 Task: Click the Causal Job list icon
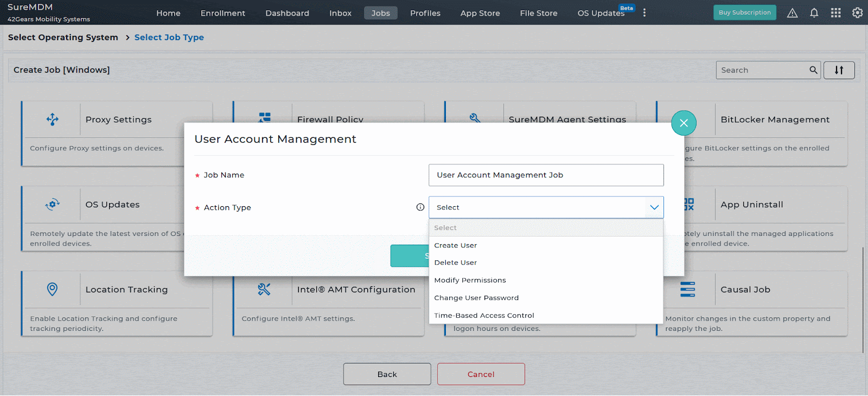(687, 290)
